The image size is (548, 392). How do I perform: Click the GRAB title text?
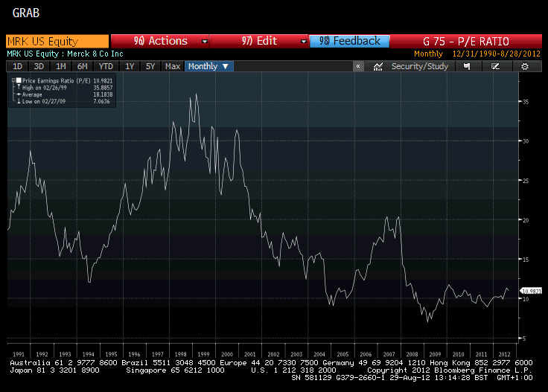click(x=26, y=13)
